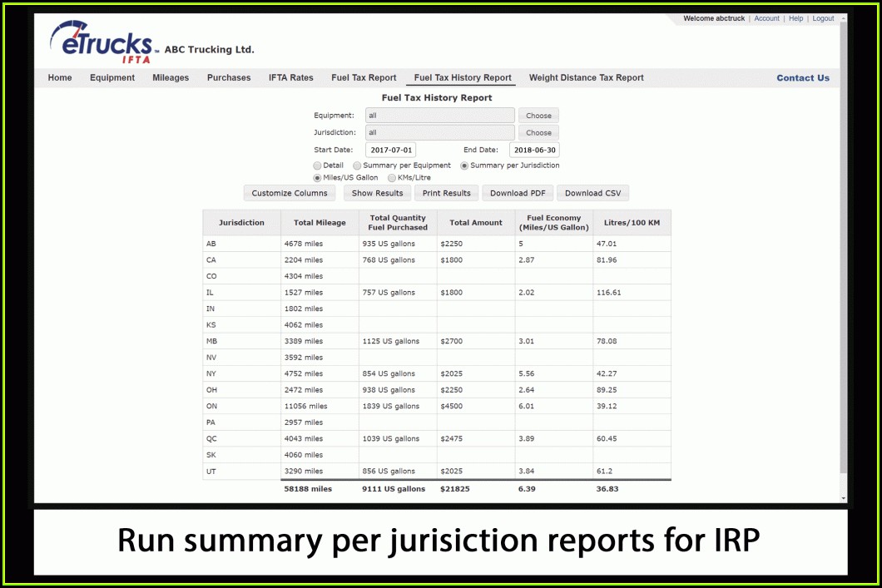Screen dimensions: 882x588
Task: Click the Download PDF button
Action: coord(518,193)
